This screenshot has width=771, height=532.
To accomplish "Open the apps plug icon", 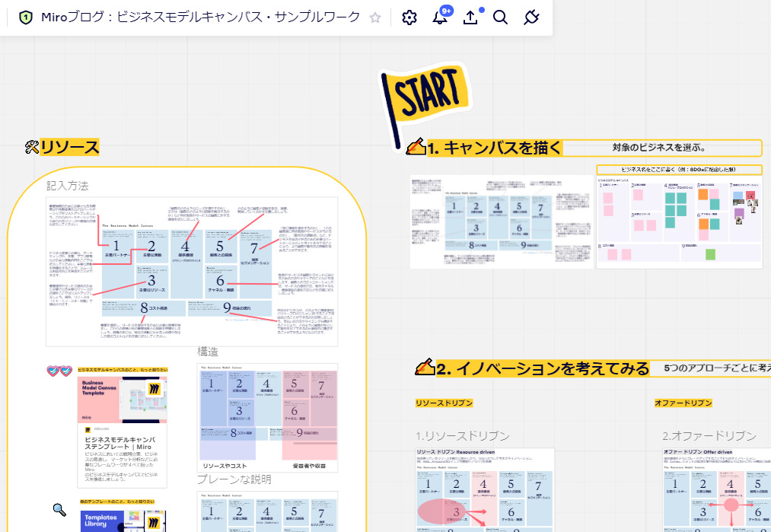I will coord(532,18).
